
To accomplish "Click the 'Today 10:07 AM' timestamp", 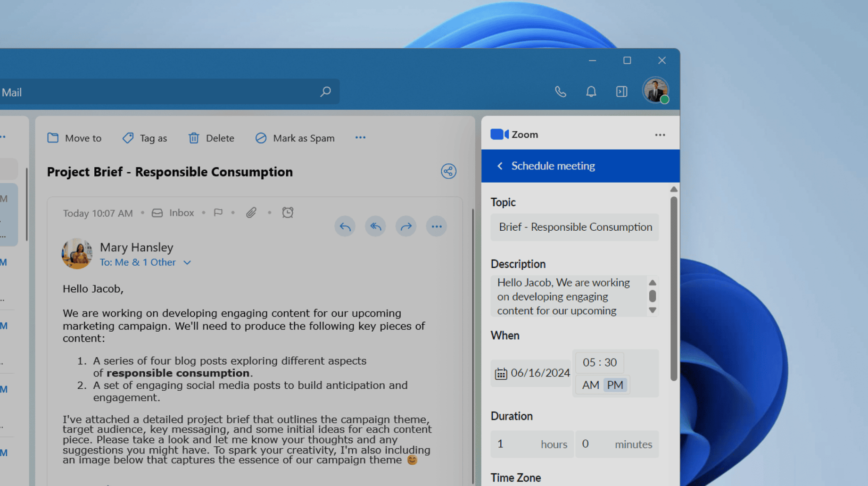I will tap(98, 213).
